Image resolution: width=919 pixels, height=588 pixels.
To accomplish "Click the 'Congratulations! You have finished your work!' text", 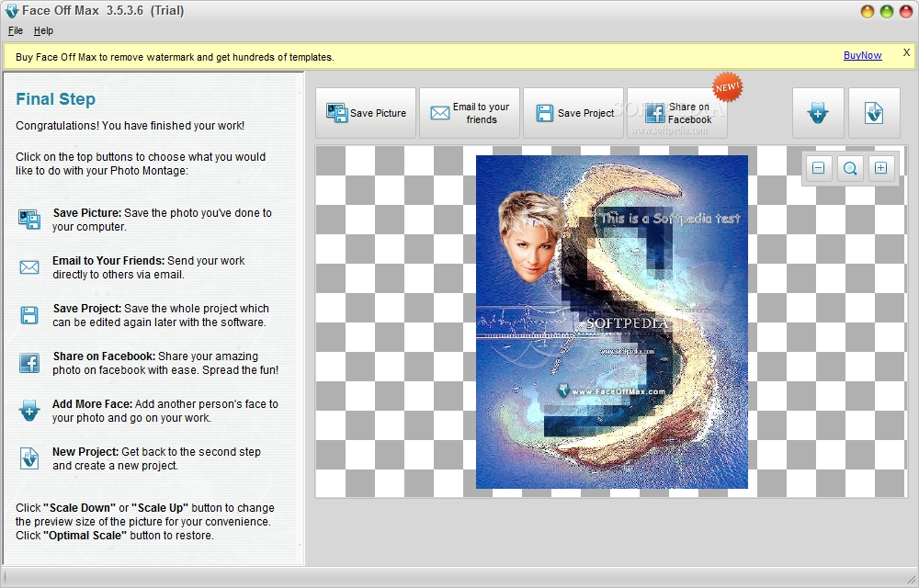I will click(130, 126).
